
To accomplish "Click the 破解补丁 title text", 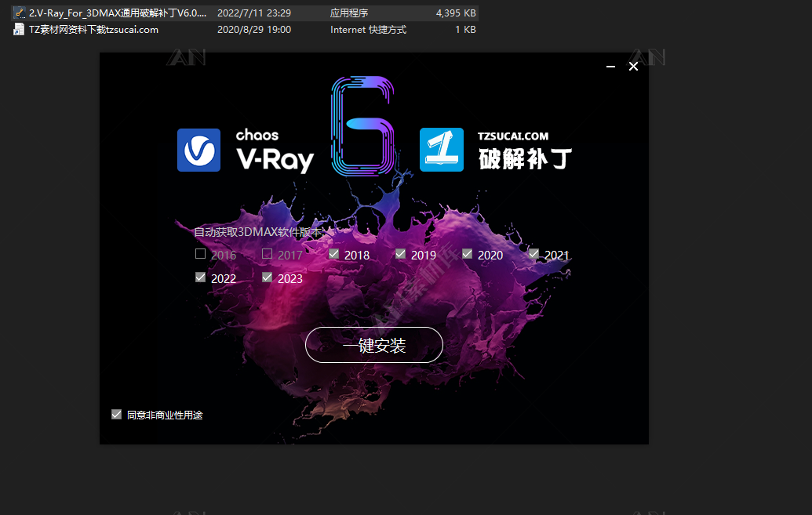I will point(525,159).
